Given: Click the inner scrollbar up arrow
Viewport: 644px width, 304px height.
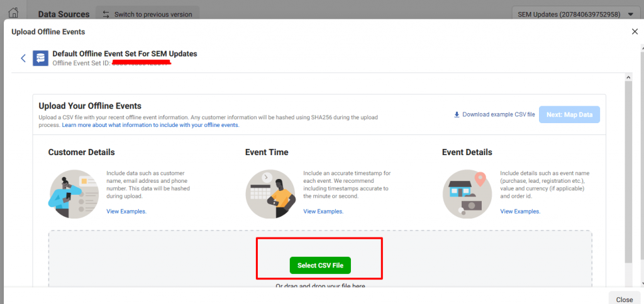Looking at the screenshot, I should click(x=628, y=77).
